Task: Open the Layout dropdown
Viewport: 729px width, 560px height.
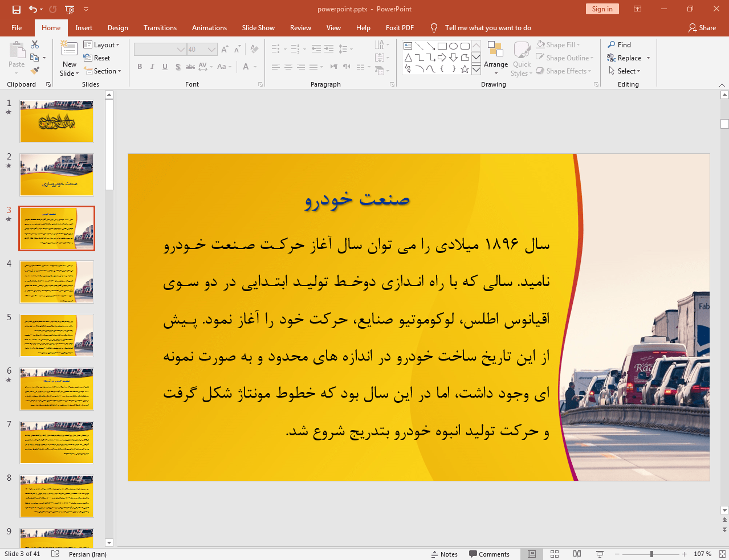Action: pyautogui.click(x=101, y=44)
